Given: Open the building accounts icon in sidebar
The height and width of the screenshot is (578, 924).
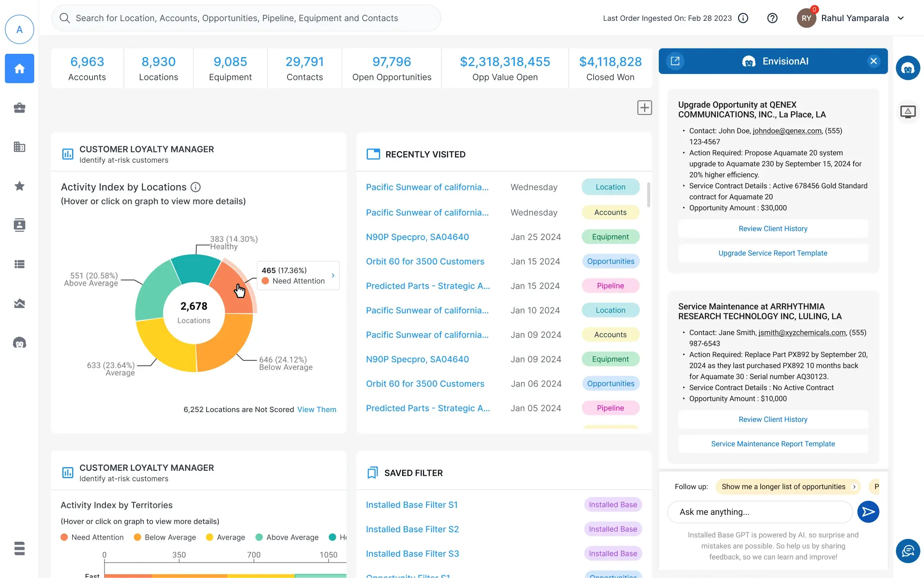Looking at the screenshot, I should [20, 147].
